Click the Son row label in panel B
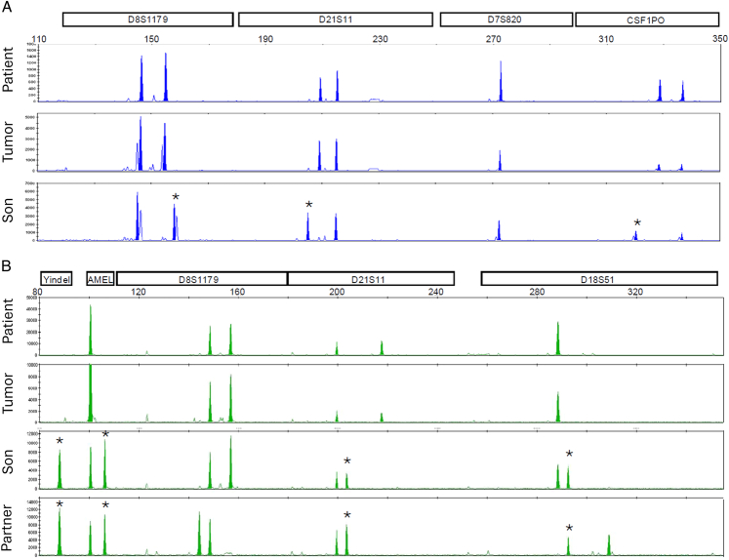729x560 pixels. (x=8, y=461)
